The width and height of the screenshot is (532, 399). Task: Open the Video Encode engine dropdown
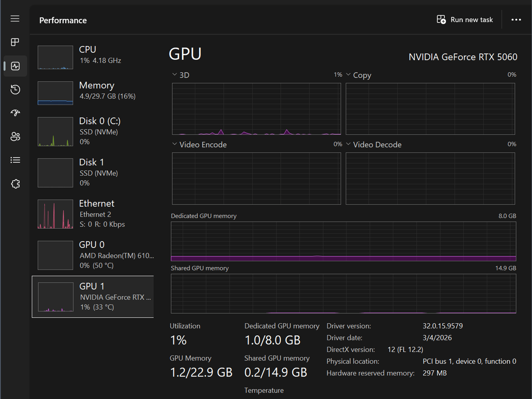pos(175,144)
